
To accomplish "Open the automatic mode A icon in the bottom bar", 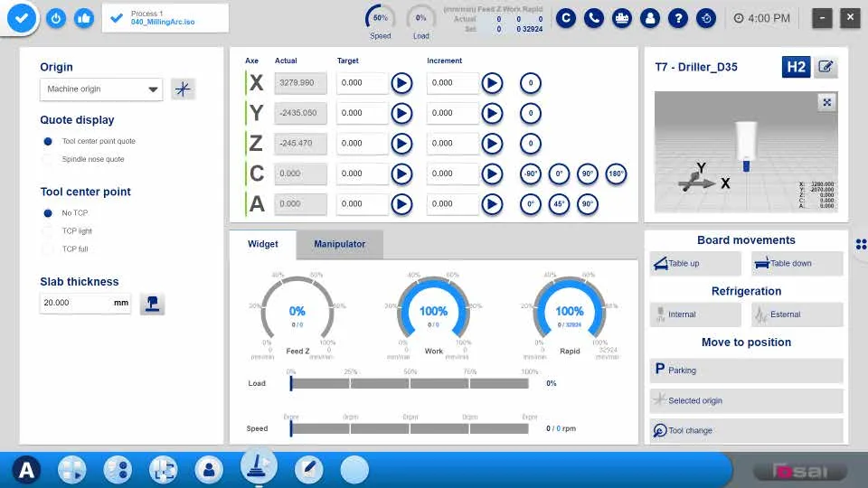I will coord(26,470).
